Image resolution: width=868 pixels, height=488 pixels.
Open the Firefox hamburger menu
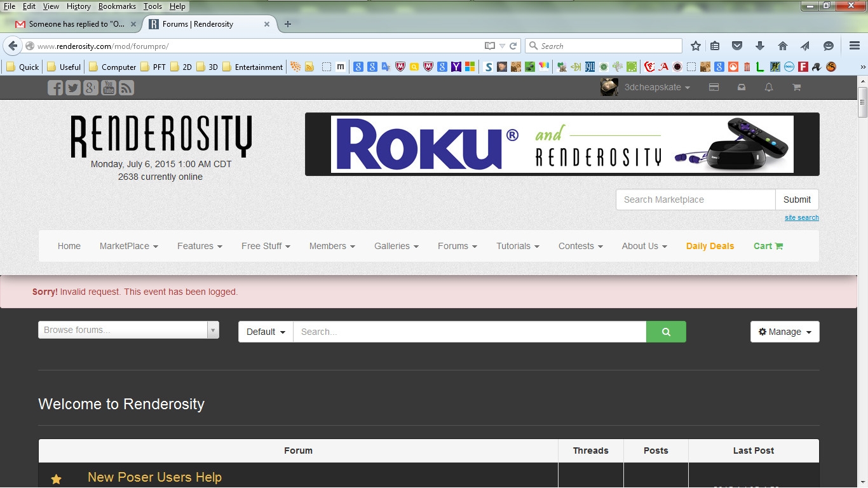[855, 46]
